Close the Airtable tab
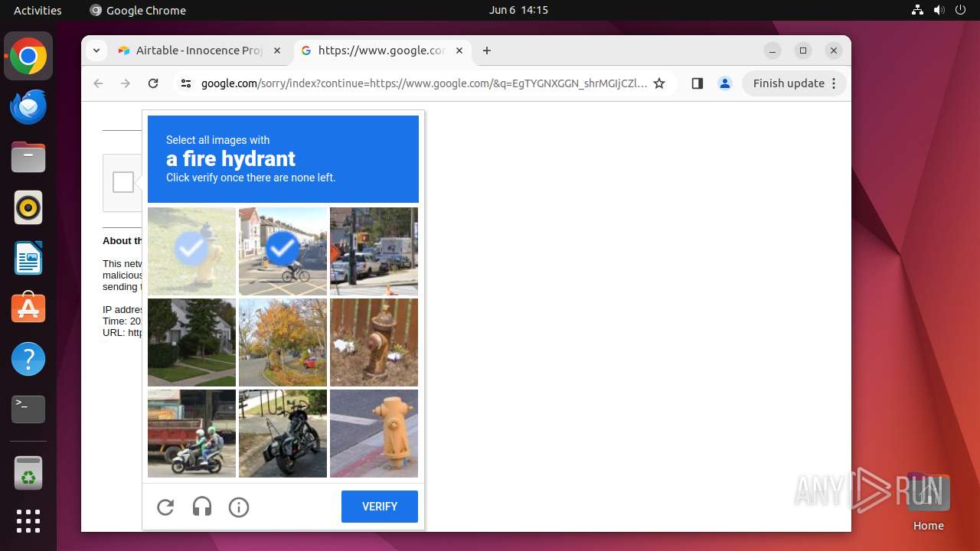 click(277, 51)
